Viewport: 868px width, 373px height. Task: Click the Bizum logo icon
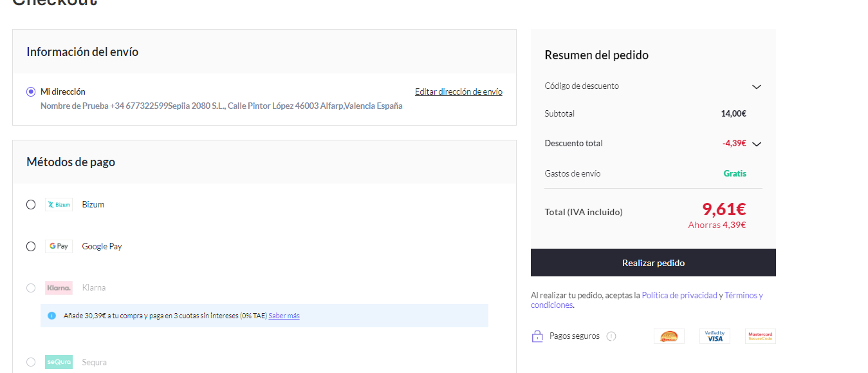click(x=59, y=205)
